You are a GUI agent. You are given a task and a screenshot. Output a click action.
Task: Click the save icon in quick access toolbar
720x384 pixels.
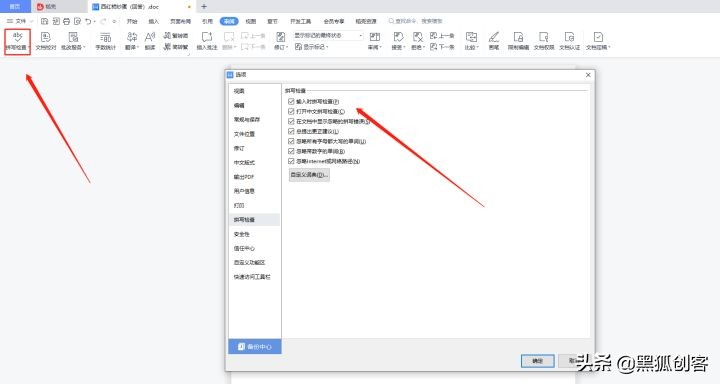[x=45, y=21]
